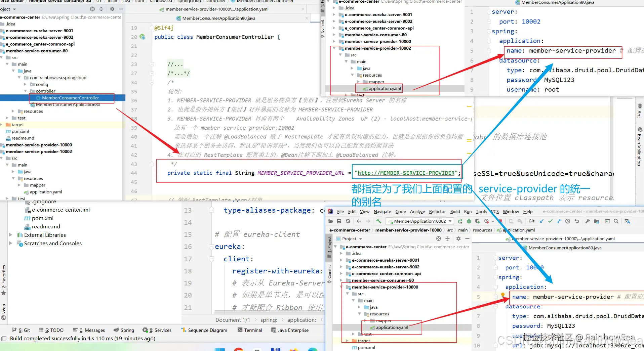
Task: Navigate Forward with the right arrow icon
Action: click(368, 221)
